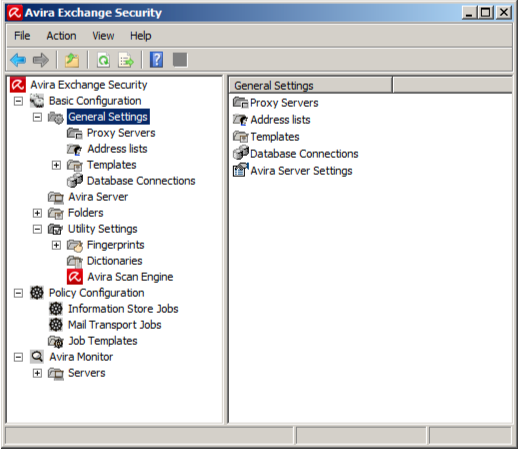Click the Database Connections icon in right pane

pos(241,153)
